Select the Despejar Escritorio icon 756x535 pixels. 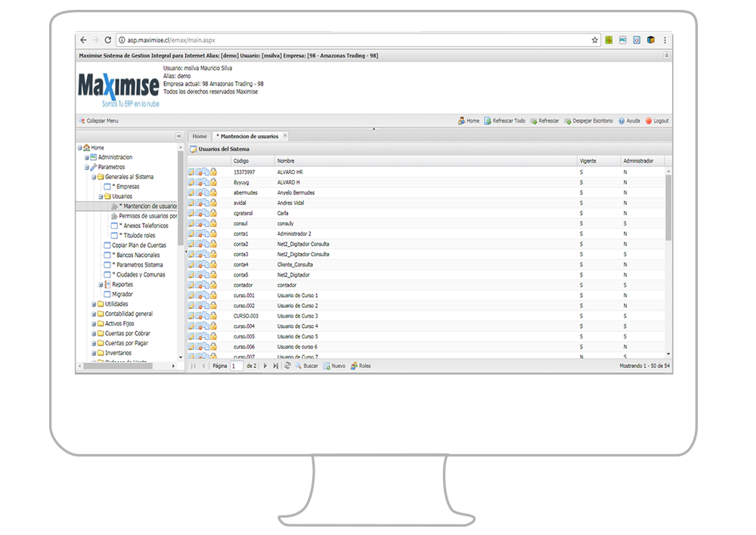pyautogui.click(x=568, y=121)
